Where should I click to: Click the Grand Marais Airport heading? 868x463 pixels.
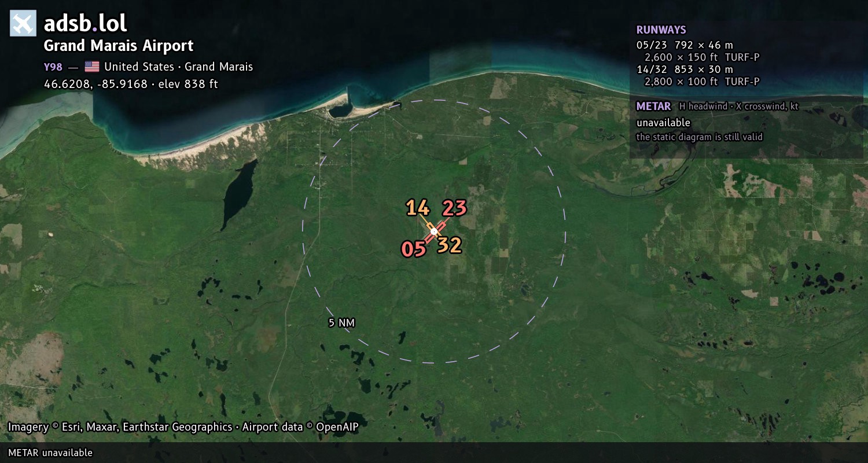tap(119, 46)
